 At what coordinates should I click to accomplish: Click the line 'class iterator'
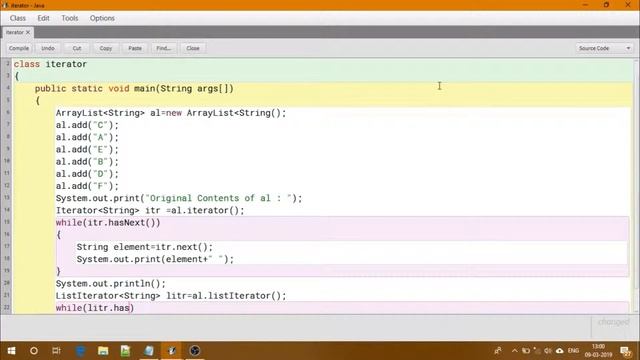[x=50, y=64]
